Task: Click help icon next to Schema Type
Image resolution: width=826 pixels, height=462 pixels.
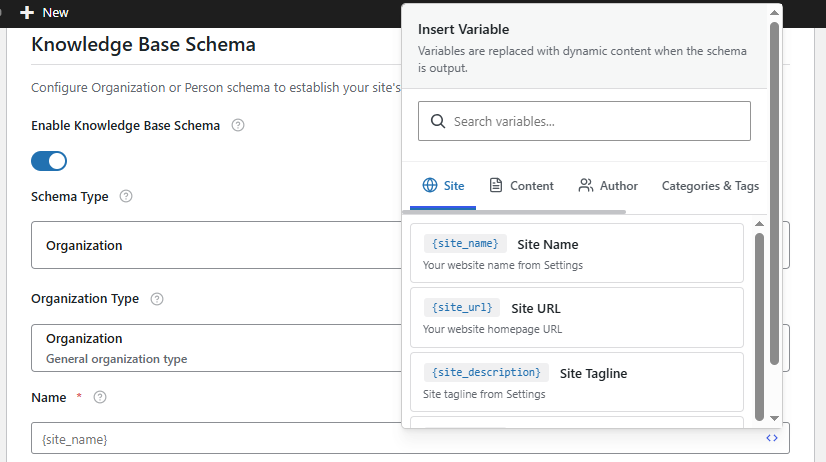Action: pyautogui.click(x=126, y=197)
